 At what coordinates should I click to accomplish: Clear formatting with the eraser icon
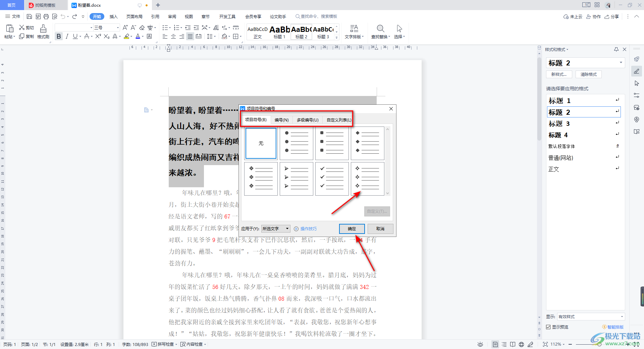[x=142, y=28]
